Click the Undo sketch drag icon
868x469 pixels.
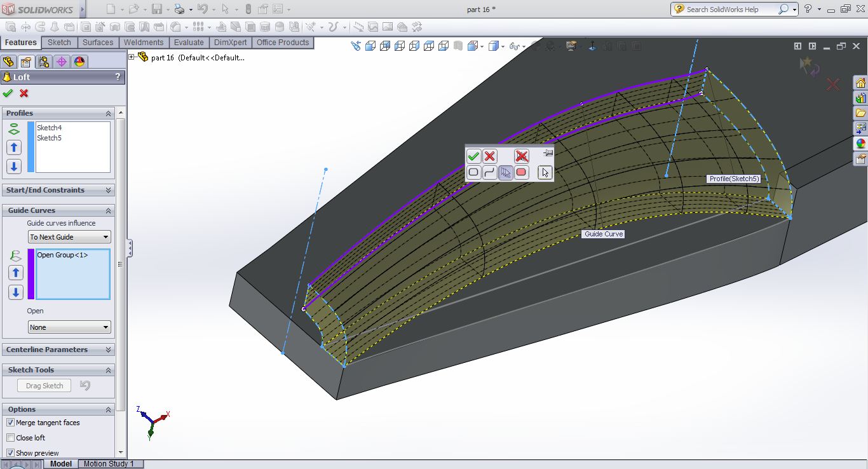[x=85, y=385]
